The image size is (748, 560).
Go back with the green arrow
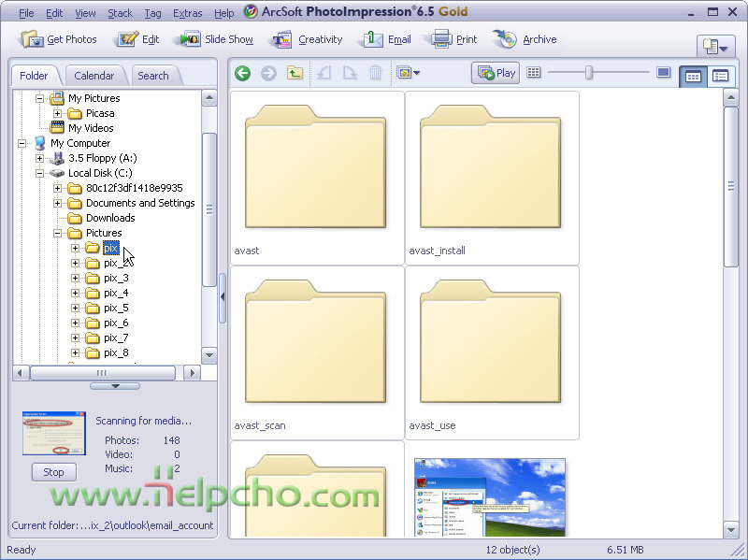[x=243, y=73]
